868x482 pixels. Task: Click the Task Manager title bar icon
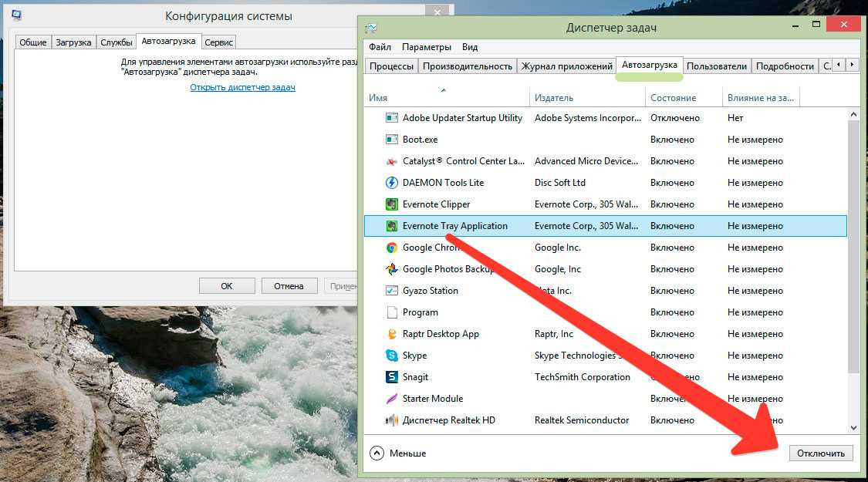coord(371,28)
